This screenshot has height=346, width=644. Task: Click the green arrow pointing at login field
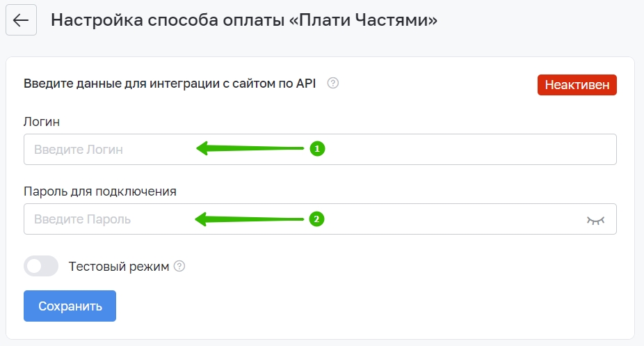(x=250, y=148)
